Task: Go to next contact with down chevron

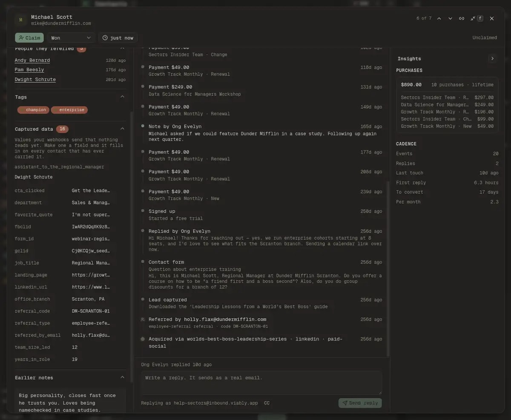Action: coord(450,18)
